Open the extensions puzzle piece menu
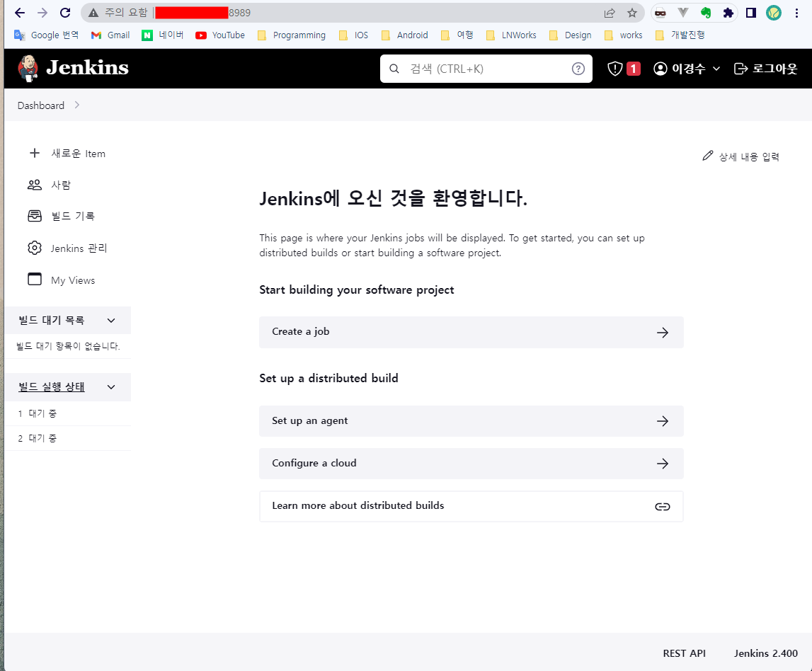Viewport: 812px width, 671px height. [x=728, y=13]
